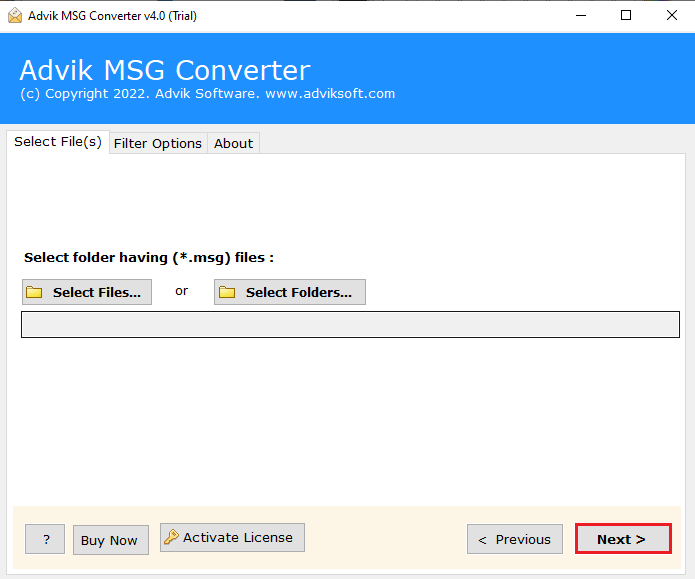Image resolution: width=695 pixels, height=579 pixels.
Task: Click the Advik envelope icon in title bar
Action: [15, 16]
